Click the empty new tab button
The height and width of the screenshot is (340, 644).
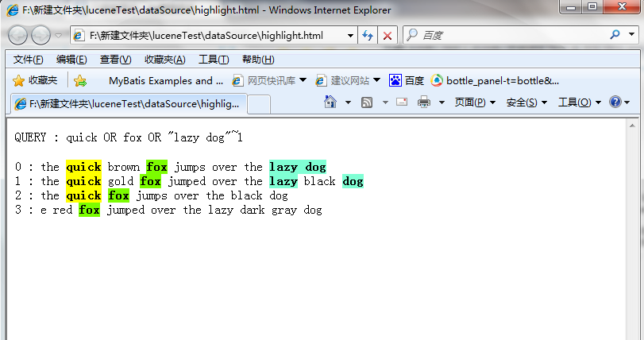[259, 104]
